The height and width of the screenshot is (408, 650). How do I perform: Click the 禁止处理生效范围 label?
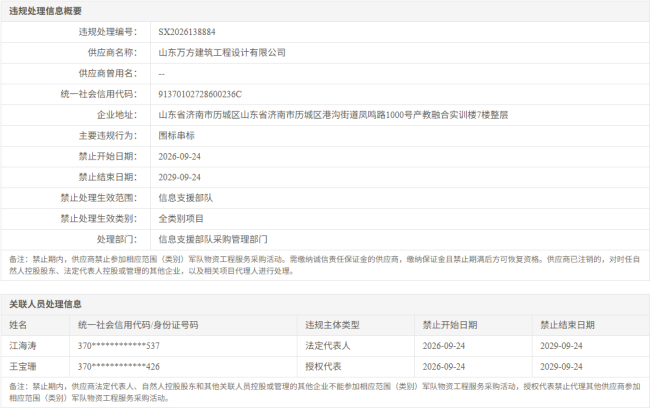pyautogui.click(x=99, y=198)
